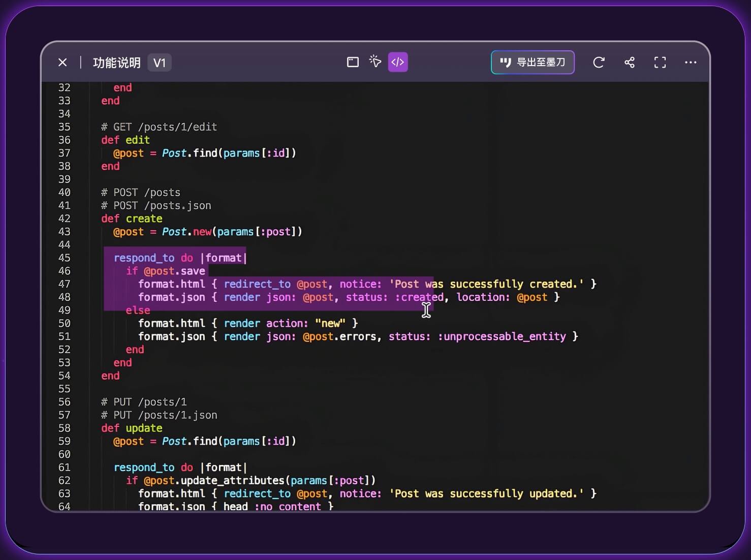Click the '# POST /posts.json' comment
The height and width of the screenshot is (560, 751).
(156, 205)
